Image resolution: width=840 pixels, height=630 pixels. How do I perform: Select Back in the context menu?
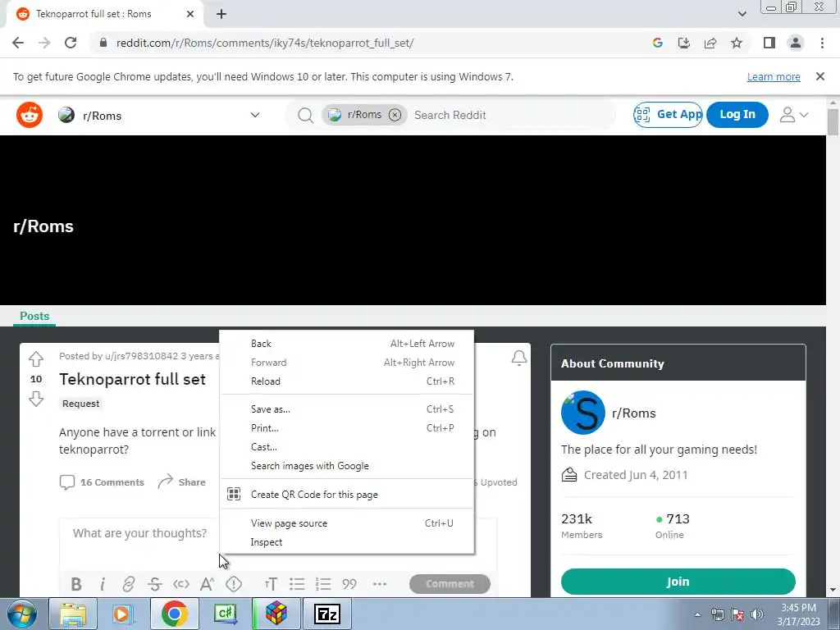click(347, 344)
